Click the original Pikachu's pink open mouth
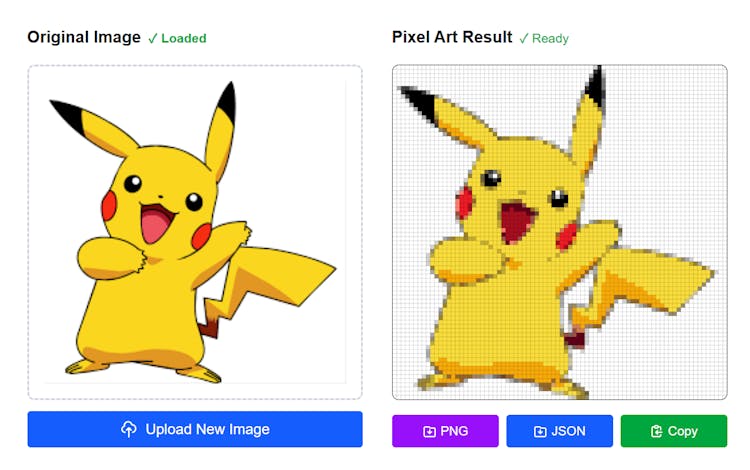This screenshot has height=470, width=750. (154, 224)
